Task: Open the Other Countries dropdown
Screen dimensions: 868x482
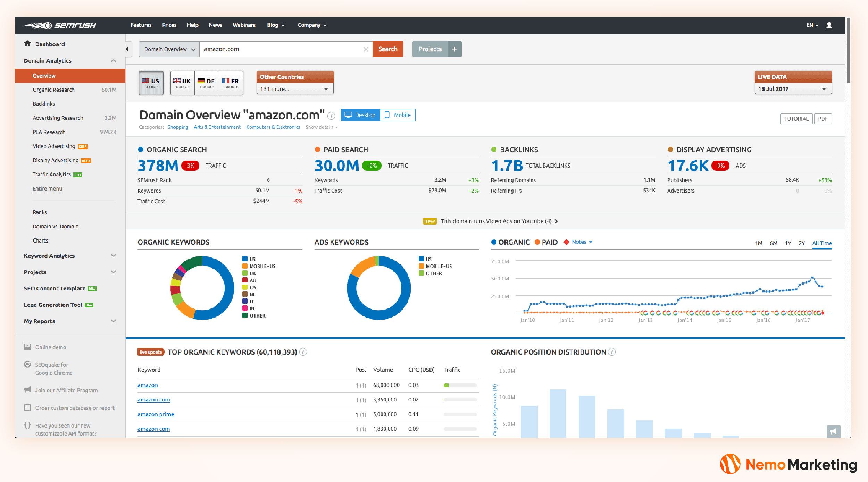Action: tap(295, 89)
